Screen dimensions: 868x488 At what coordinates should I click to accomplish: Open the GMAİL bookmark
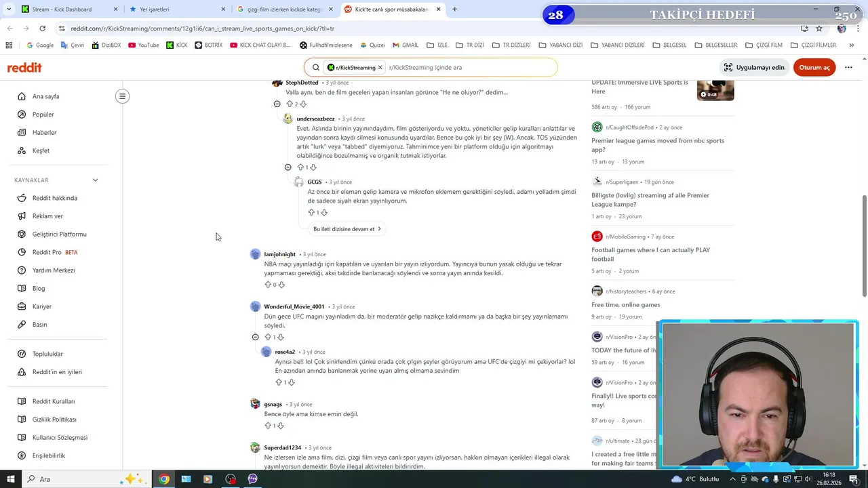pos(404,45)
